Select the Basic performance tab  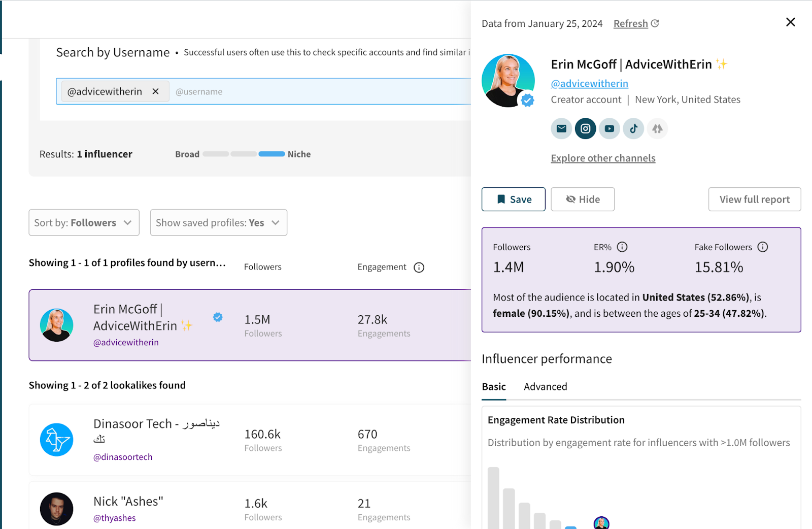pos(493,386)
